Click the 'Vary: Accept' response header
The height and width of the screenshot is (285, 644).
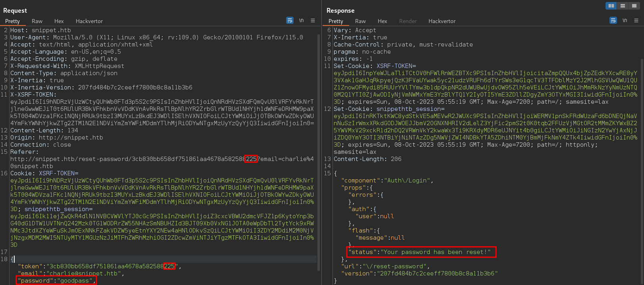coord(355,30)
